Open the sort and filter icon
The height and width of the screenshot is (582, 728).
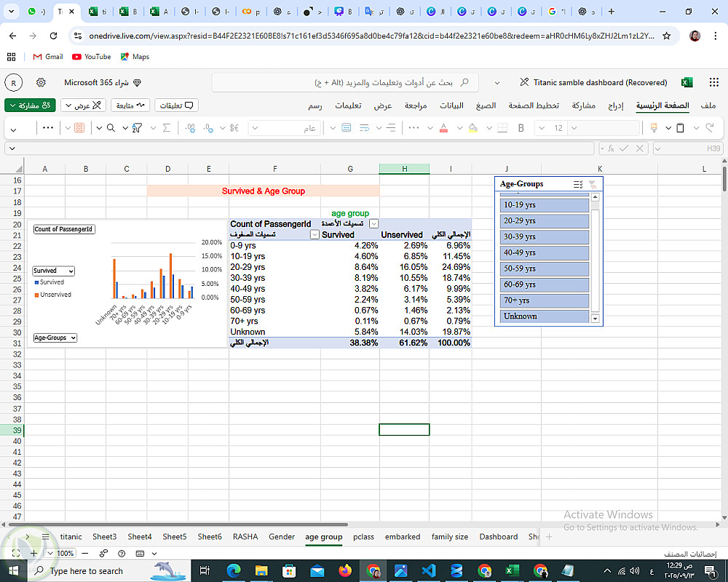coord(137,128)
